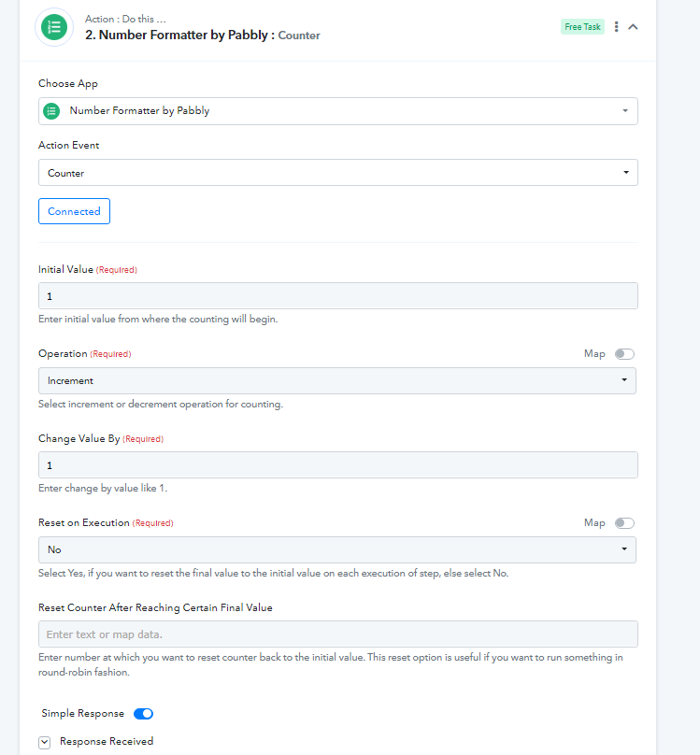Collapse the step with the up chevron
Image resolution: width=700 pixels, height=755 pixels.
pos(633,27)
